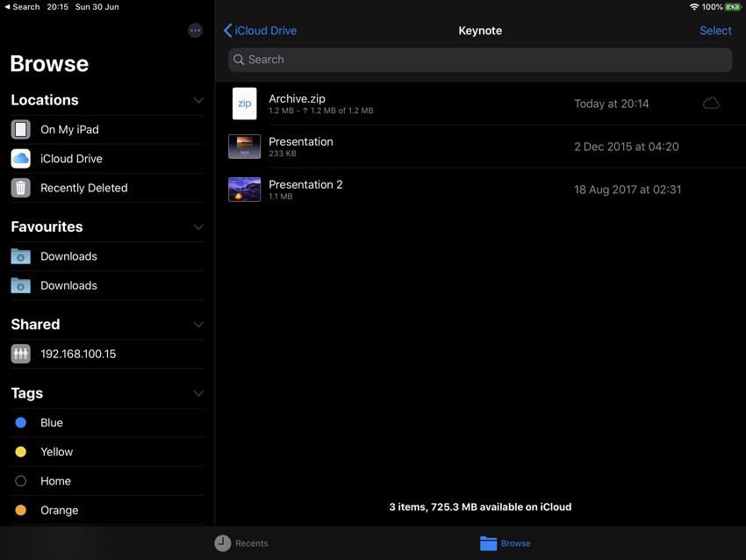The height and width of the screenshot is (560, 746).
Task: Click the '1.1 MB' file size
Action: click(x=281, y=197)
